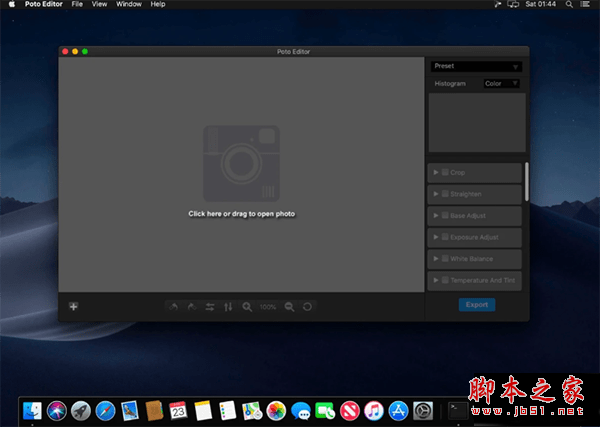Screen dimensions: 600x427
Task: Expand the Base Adjust section triangle
Action: (x=435, y=216)
